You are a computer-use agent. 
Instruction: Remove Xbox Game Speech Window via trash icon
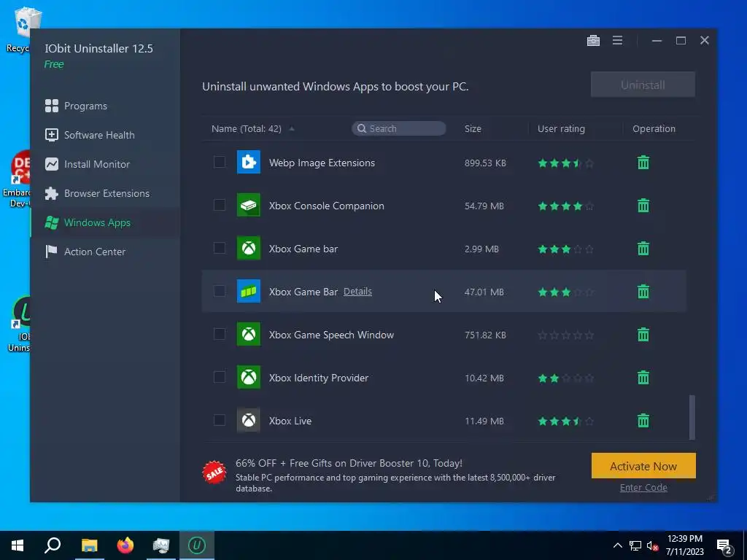click(643, 334)
